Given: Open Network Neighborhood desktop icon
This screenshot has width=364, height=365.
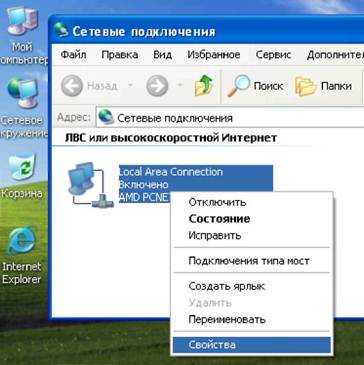Looking at the screenshot, I should (x=23, y=93).
